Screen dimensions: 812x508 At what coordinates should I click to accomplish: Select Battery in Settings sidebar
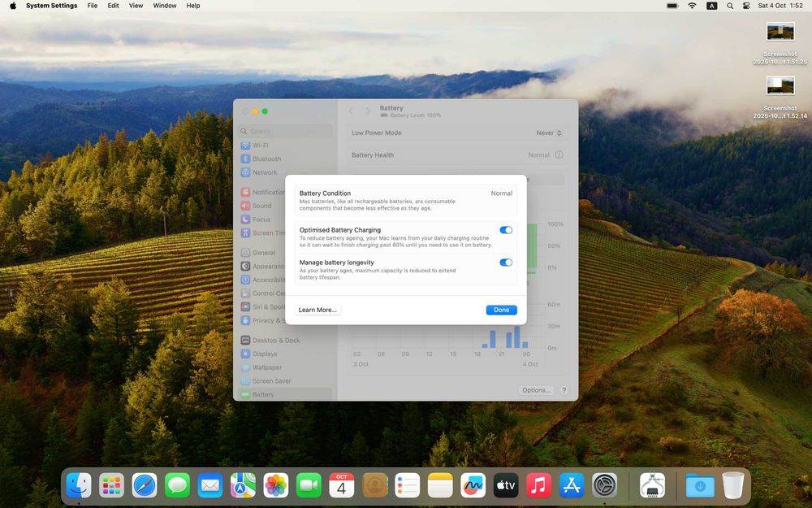pos(285,394)
